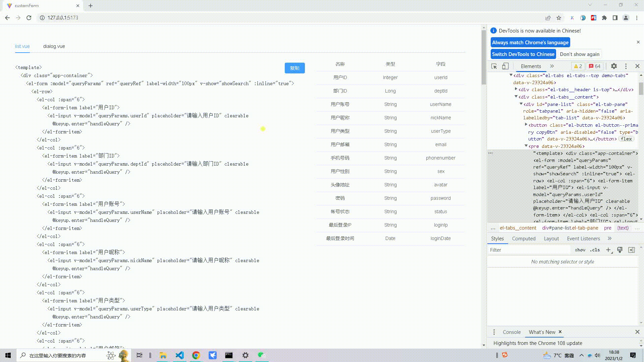644x362 pixels.
Task: Toggle the device toolbar icon
Action: [505, 66]
